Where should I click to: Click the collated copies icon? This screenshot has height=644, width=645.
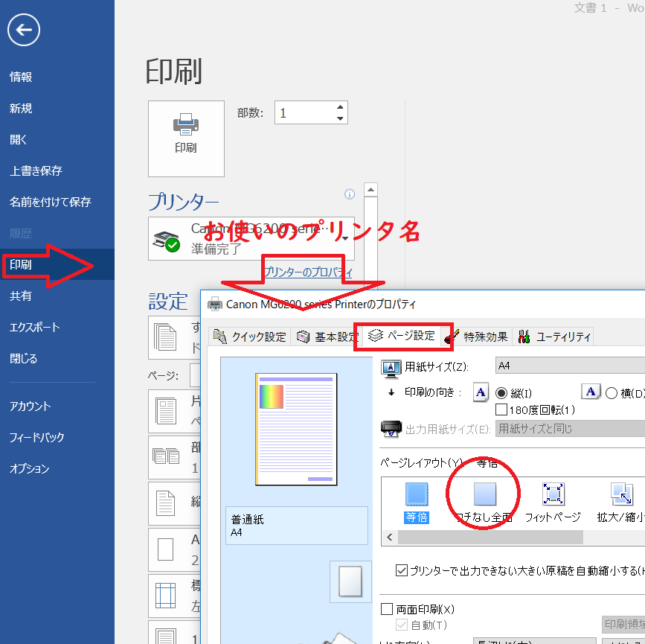pyautogui.click(x=166, y=456)
